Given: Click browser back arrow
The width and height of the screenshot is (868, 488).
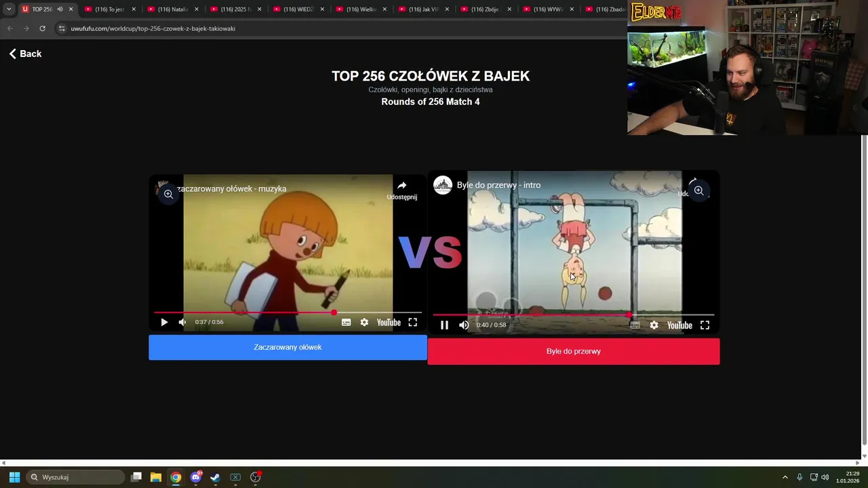Looking at the screenshot, I should 9,28.
